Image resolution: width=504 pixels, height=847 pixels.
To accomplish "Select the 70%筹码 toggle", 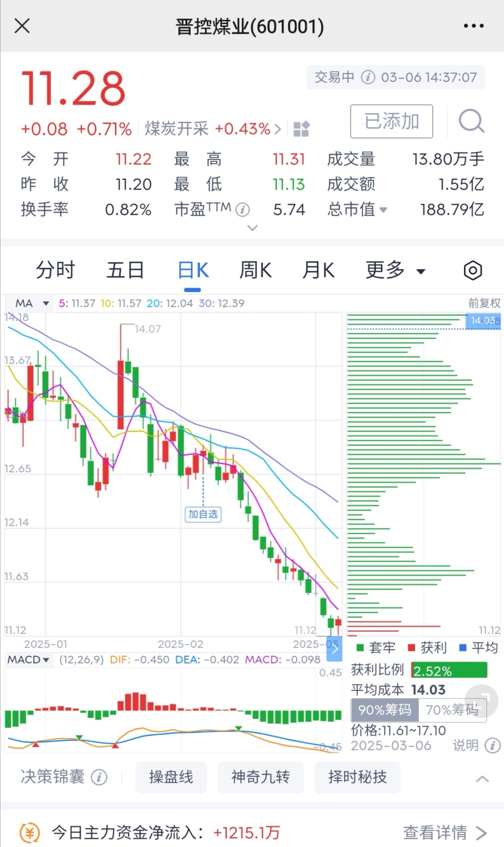I will point(452,710).
